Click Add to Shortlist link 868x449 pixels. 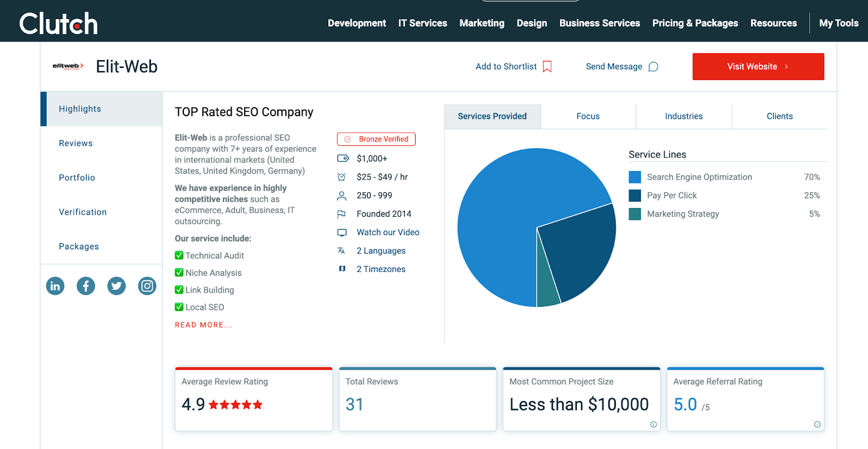point(506,66)
